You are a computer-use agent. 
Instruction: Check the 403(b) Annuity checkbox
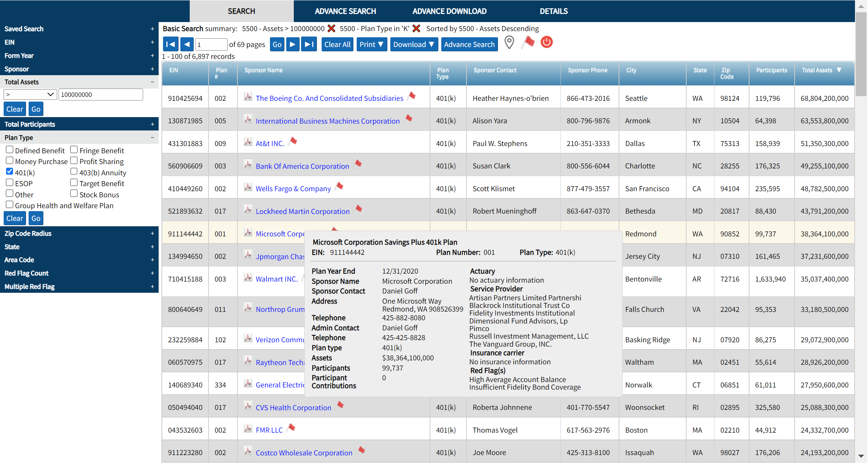(74, 172)
